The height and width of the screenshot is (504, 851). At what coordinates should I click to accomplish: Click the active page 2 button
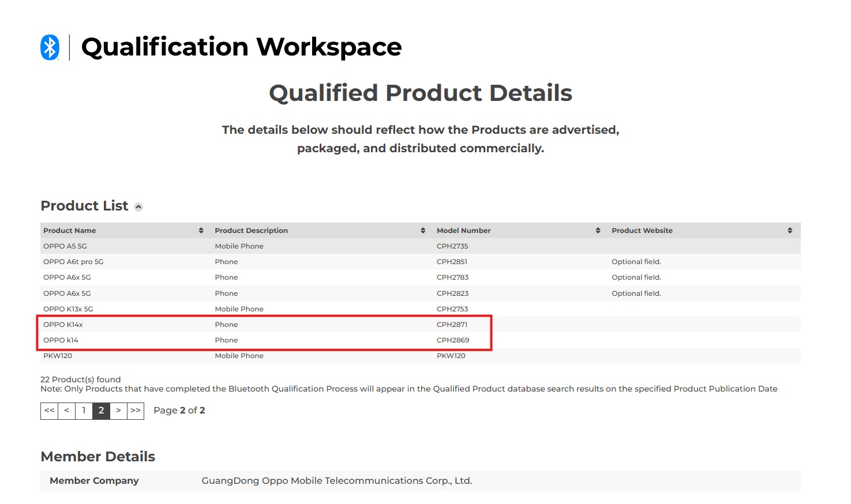(101, 411)
